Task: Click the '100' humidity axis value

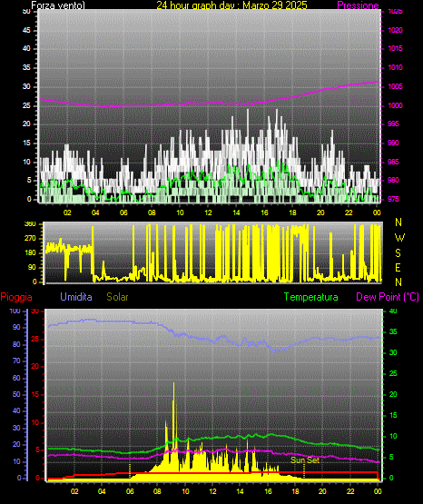Action: [x=15, y=311]
